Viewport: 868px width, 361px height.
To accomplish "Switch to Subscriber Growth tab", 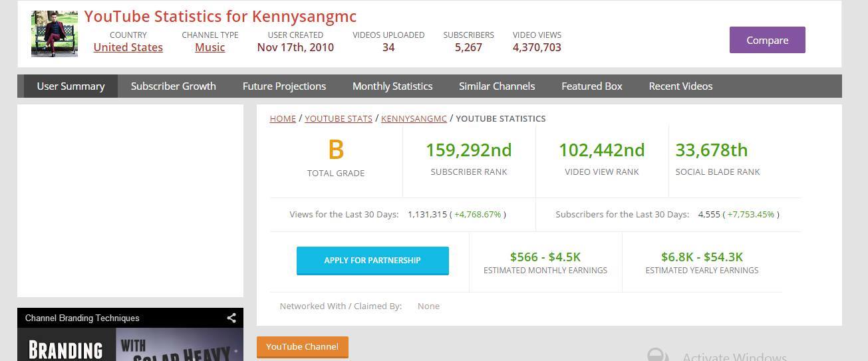I will pos(174,86).
